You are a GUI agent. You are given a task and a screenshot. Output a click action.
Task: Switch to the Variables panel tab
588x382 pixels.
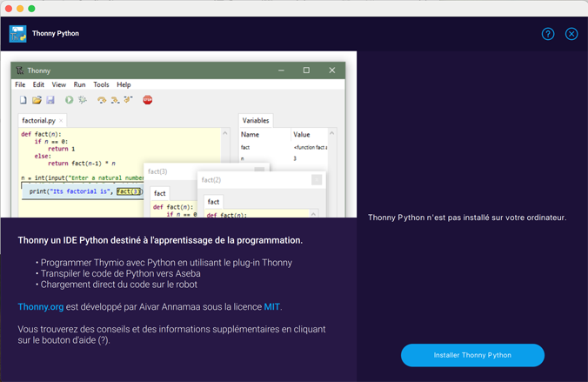click(x=256, y=121)
